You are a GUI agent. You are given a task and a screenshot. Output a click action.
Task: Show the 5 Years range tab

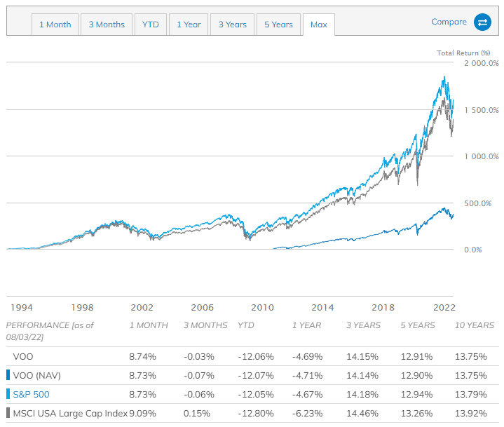pyautogui.click(x=278, y=25)
